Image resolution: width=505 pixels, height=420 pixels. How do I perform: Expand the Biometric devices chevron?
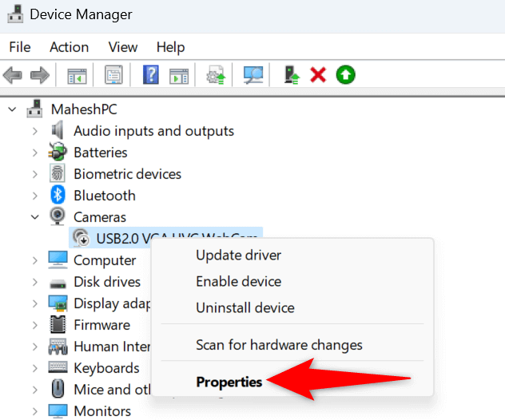(x=35, y=174)
